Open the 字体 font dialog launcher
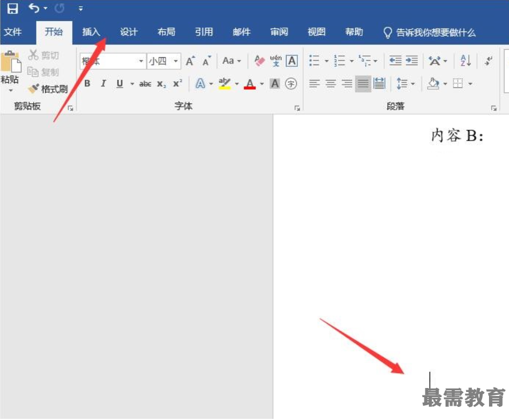 click(297, 109)
